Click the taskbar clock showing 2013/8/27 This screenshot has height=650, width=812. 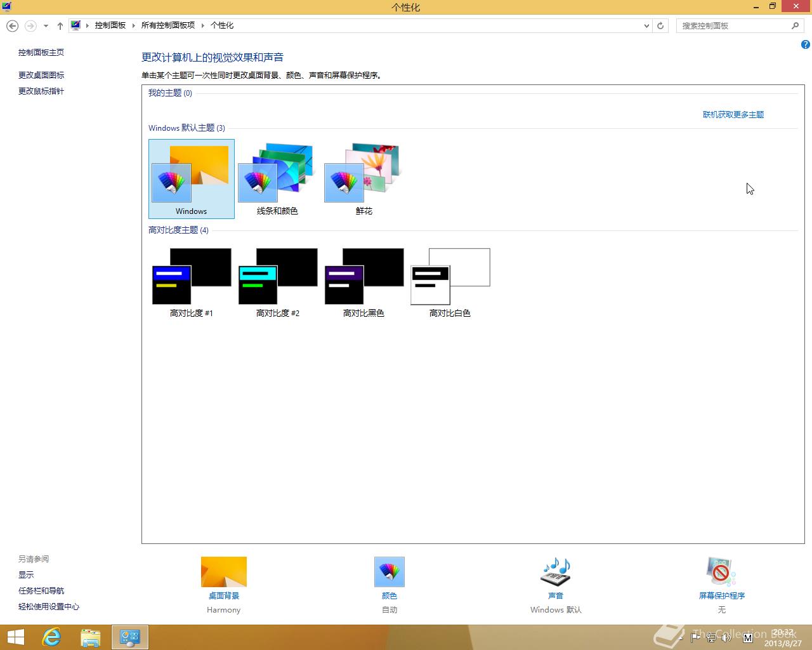(x=783, y=637)
